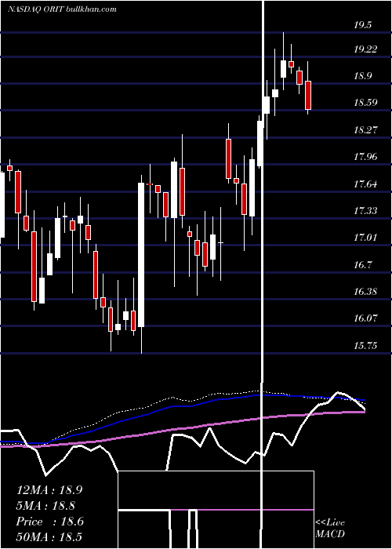
Task: Click the NASDAQ ORIT bullkhan.com title text
Action: 62,9
